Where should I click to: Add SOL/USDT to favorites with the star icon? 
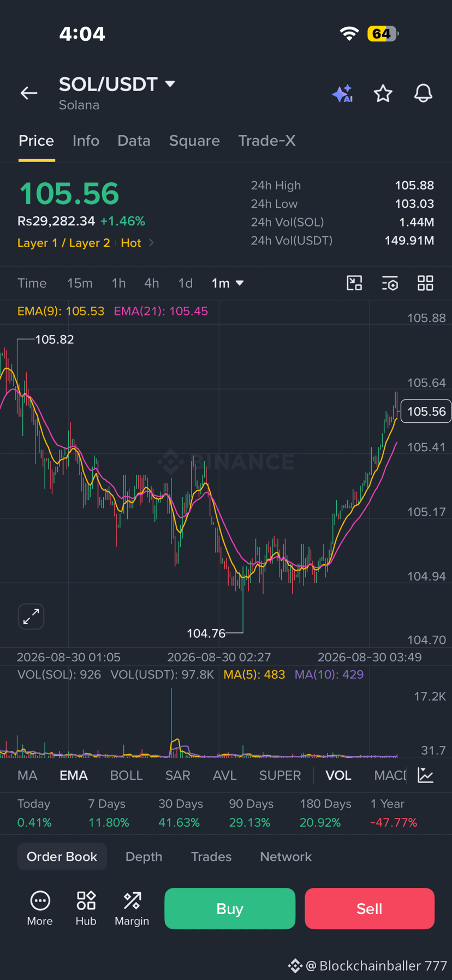(x=383, y=94)
